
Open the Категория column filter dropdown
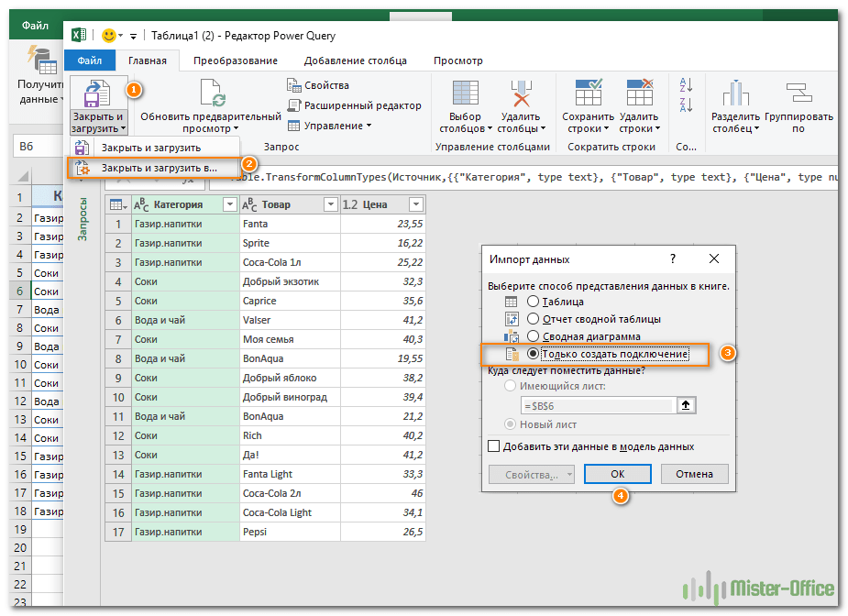coord(230,204)
